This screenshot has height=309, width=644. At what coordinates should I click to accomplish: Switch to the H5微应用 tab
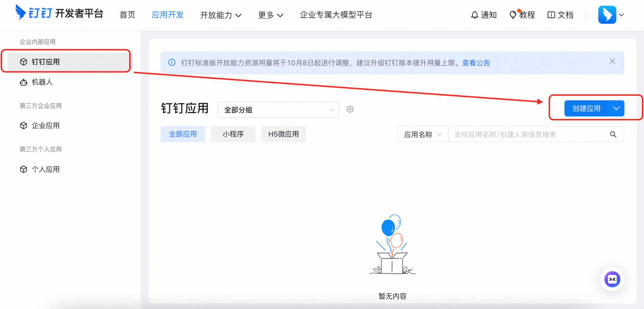284,134
